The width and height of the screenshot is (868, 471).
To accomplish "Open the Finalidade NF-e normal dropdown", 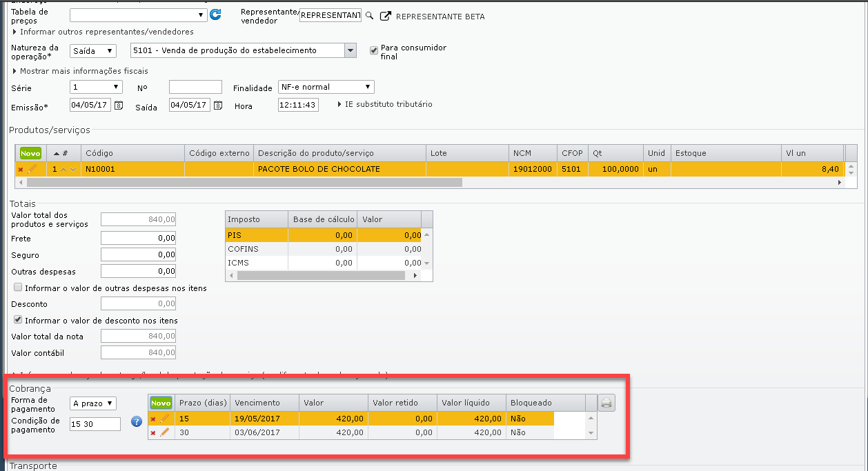I will pos(326,87).
